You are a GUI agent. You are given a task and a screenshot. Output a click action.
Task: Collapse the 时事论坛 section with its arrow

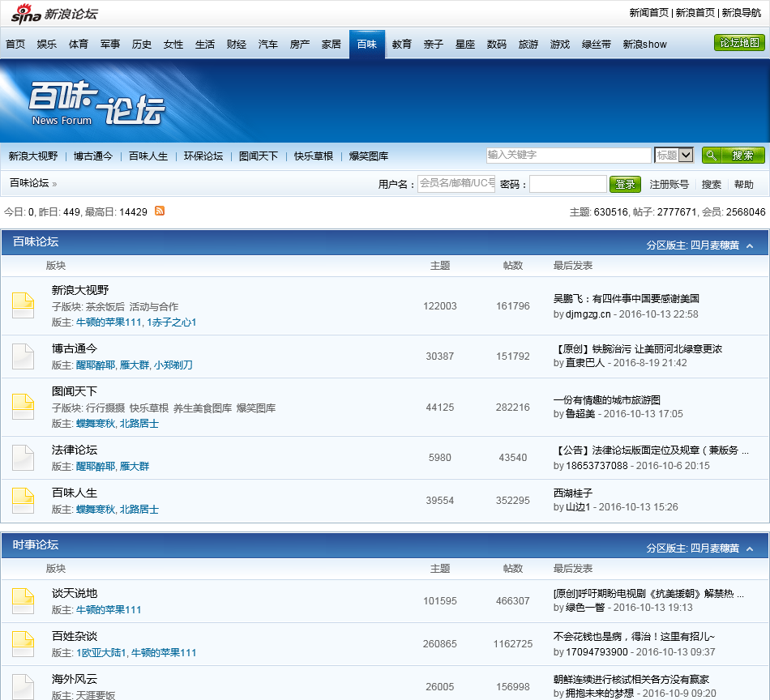[750, 548]
